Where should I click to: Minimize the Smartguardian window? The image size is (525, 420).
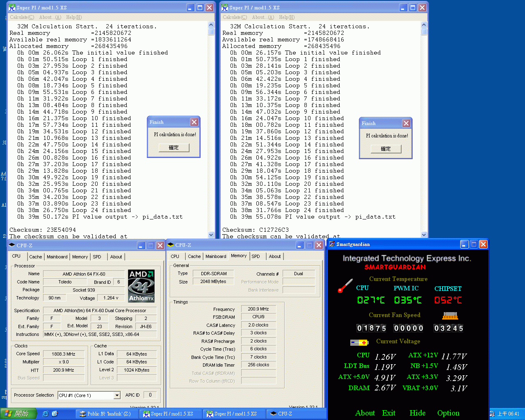pos(464,244)
